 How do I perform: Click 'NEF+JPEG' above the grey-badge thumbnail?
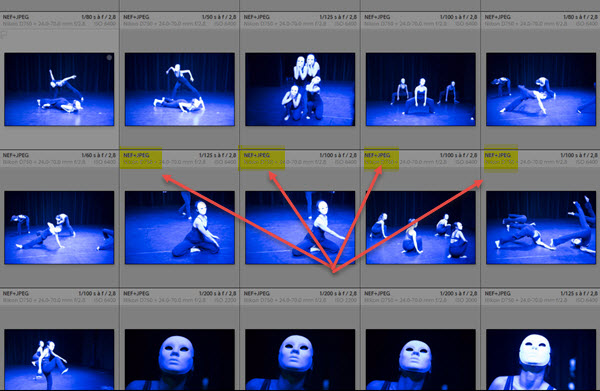16,17
